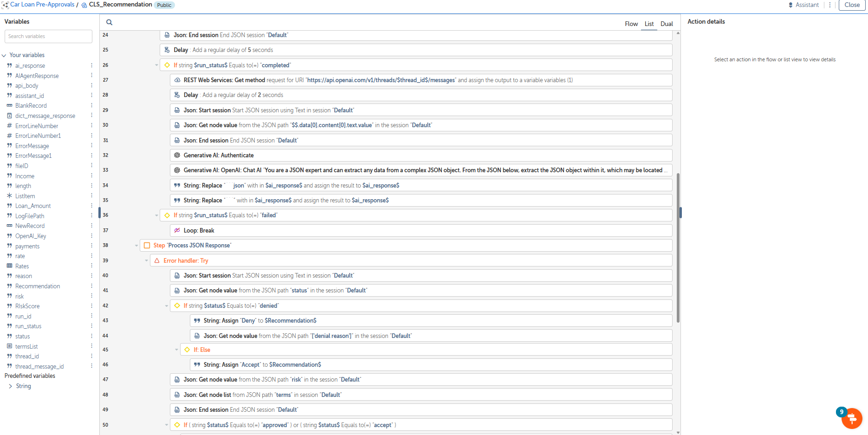Click the Json Start session icon on line 29

click(177, 110)
